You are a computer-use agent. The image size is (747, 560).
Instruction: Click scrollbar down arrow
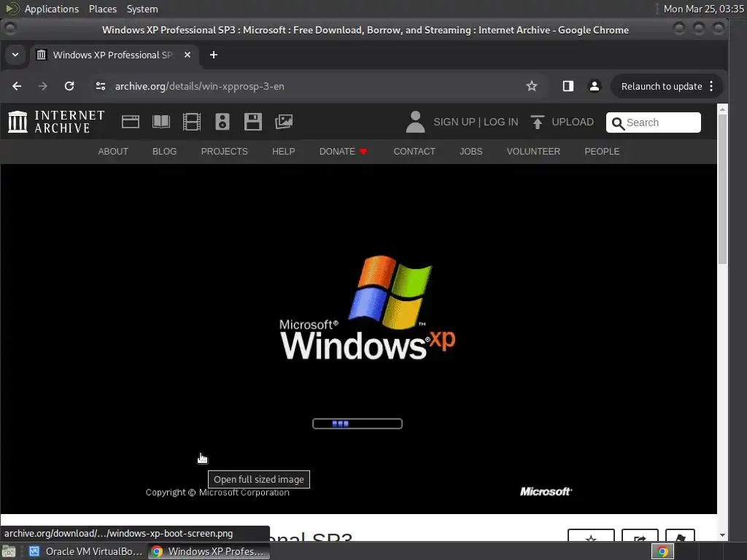click(722, 535)
